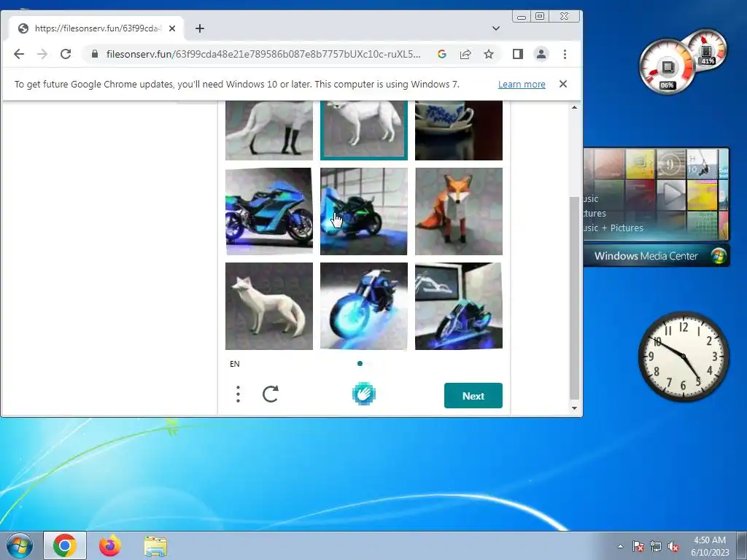Select the glowing blue wheel motorcycle image
The image size is (747, 560).
pos(364,306)
